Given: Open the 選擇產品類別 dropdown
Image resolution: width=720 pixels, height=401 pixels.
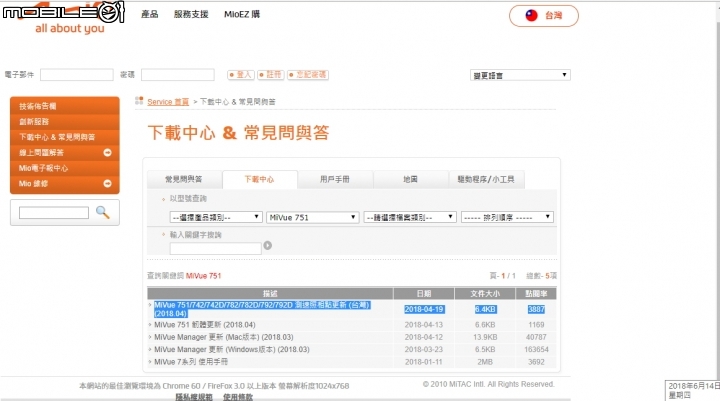Looking at the screenshot, I should tap(216, 217).
